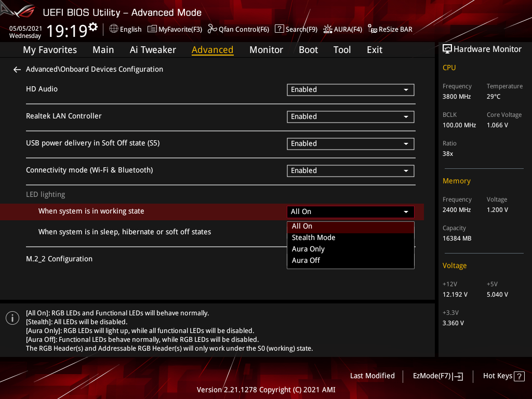Open the USB power delivery S5 dropdown
The width and height of the screenshot is (532, 399).
tap(350, 144)
